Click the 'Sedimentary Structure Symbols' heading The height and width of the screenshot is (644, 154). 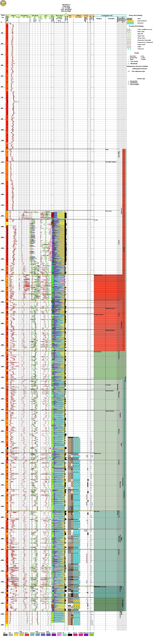pos(137,66)
